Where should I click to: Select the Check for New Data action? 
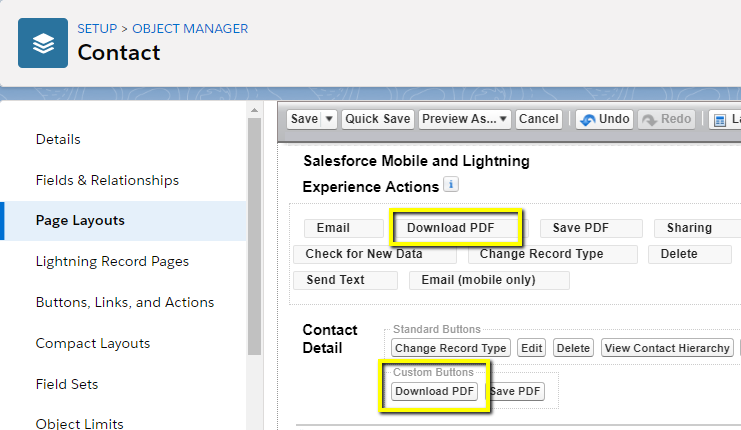point(375,254)
